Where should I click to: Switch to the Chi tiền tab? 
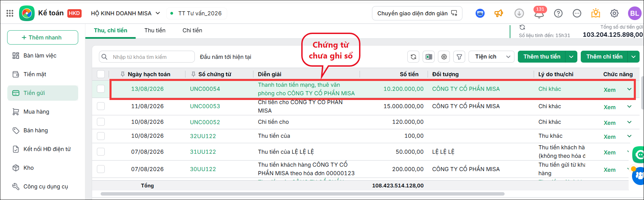click(x=192, y=31)
